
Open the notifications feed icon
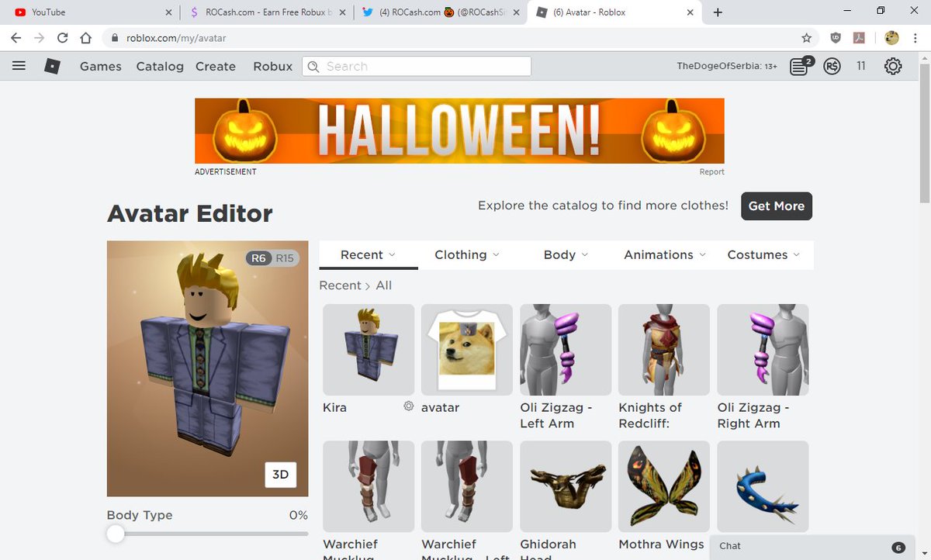point(800,66)
